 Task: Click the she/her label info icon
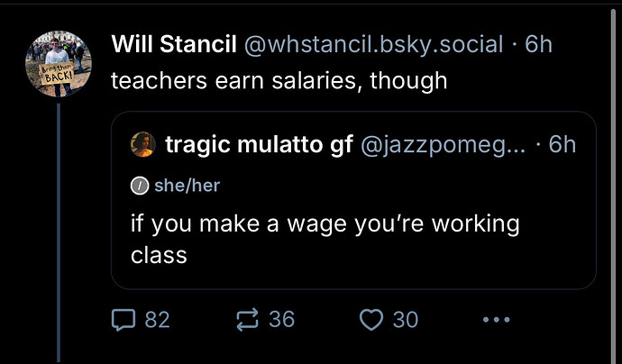(x=140, y=186)
